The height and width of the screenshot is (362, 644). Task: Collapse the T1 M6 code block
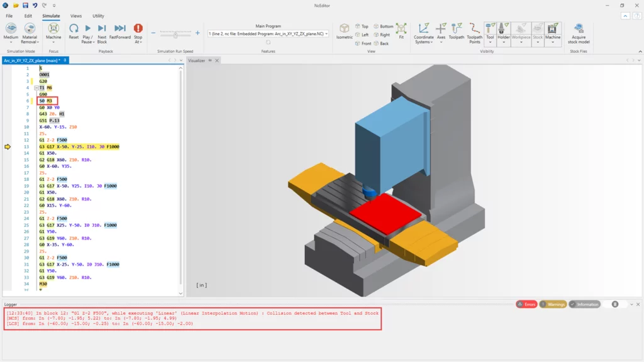click(36, 88)
